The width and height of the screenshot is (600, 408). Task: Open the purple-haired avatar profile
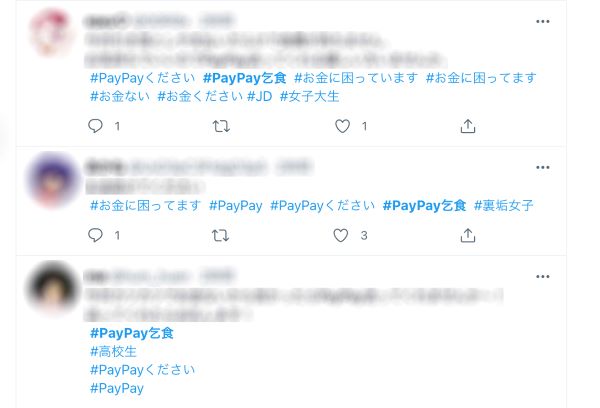(x=52, y=179)
